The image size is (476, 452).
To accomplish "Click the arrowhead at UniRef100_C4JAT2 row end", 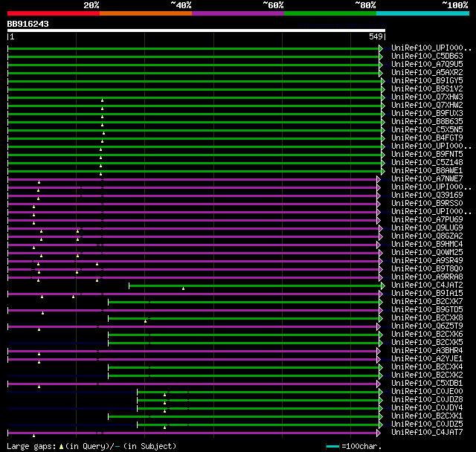I will [382, 285].
